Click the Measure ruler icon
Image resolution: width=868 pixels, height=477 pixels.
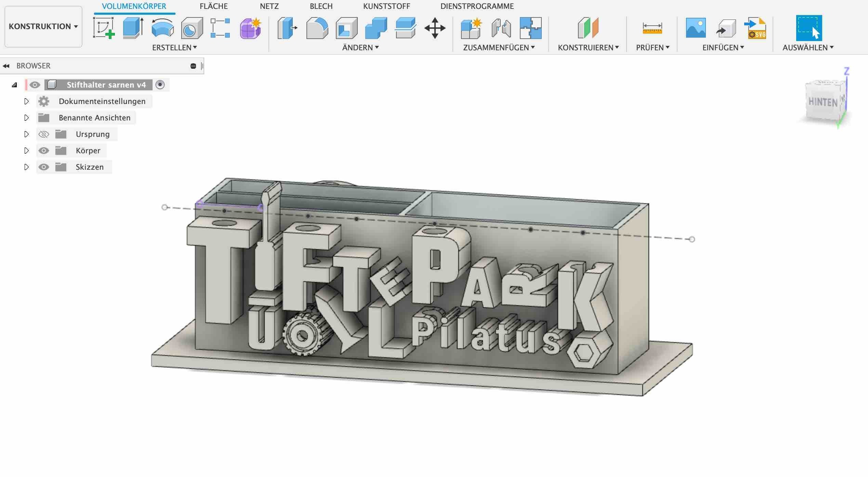coord(652,28)
